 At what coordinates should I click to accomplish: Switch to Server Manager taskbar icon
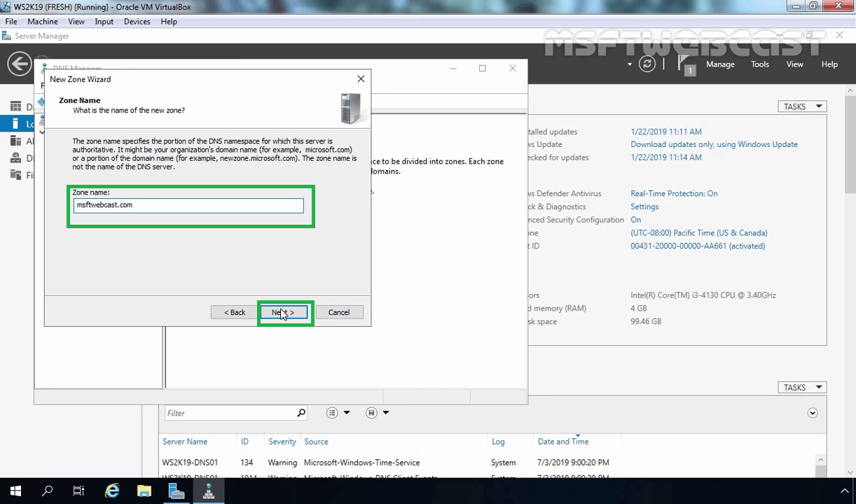point(177,491)
